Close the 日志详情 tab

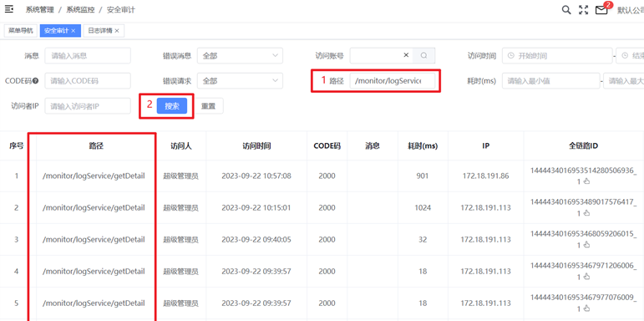[117, 31]
